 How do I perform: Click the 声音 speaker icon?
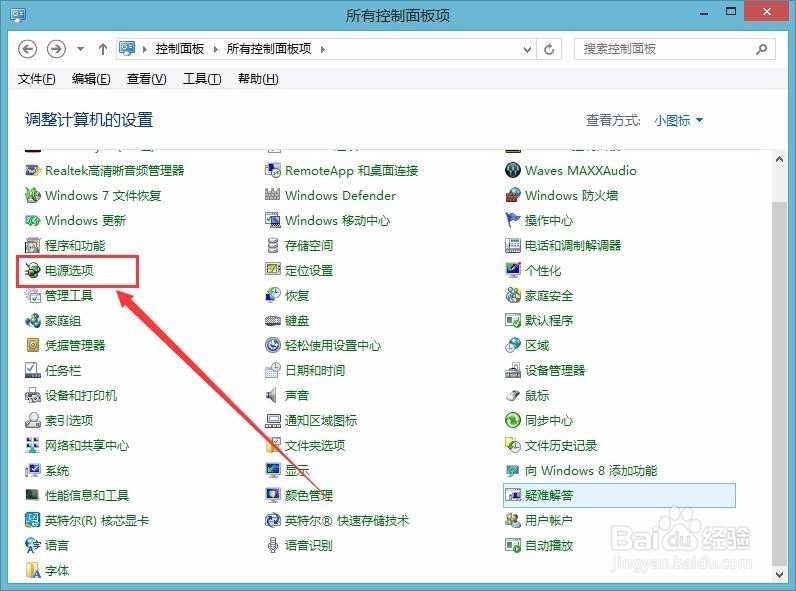point(273,396)
